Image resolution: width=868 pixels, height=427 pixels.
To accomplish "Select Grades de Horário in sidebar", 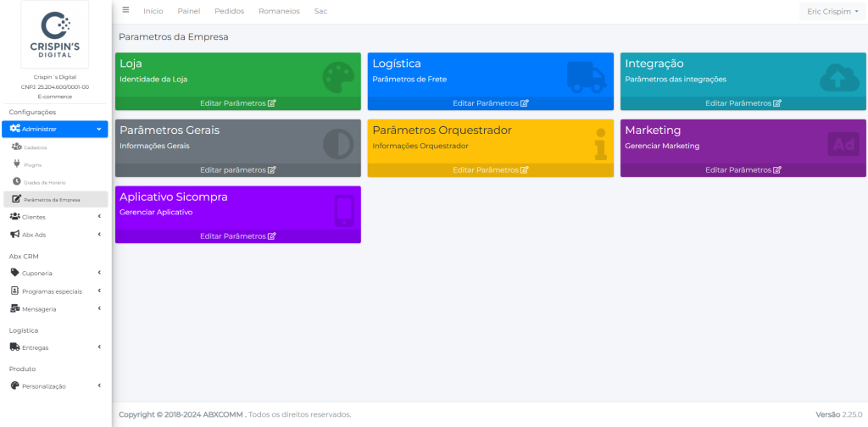I will [x=44, y=182].
